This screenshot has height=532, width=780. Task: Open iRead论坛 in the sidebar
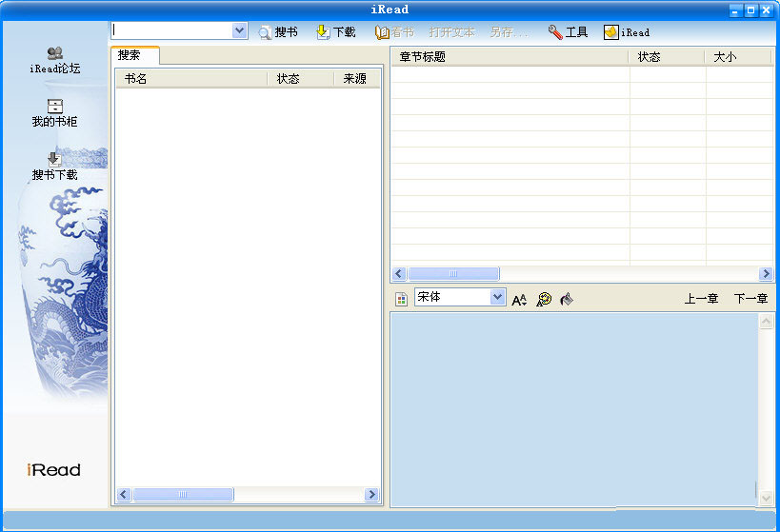54,60
